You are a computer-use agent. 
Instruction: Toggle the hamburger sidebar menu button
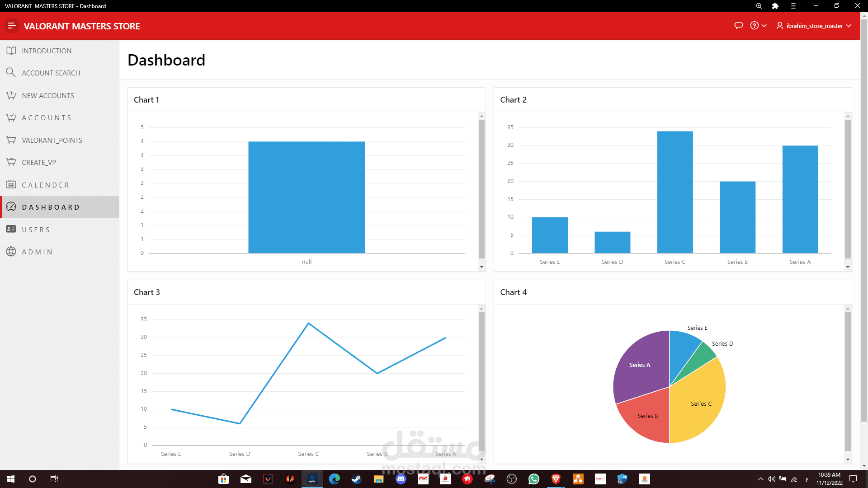click(12, 26)
